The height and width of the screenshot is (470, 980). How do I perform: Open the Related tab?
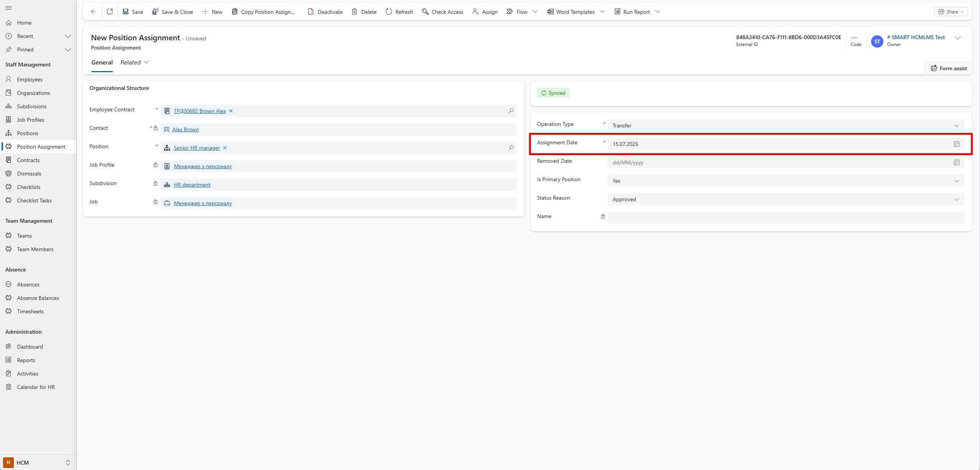click(134, 62)
